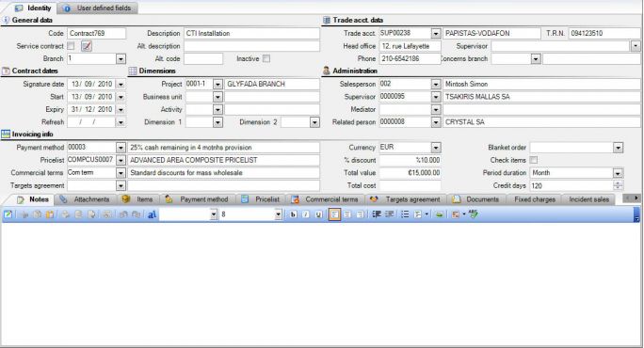Click the font 'aI' icon in the toolbar

(152, 214)
